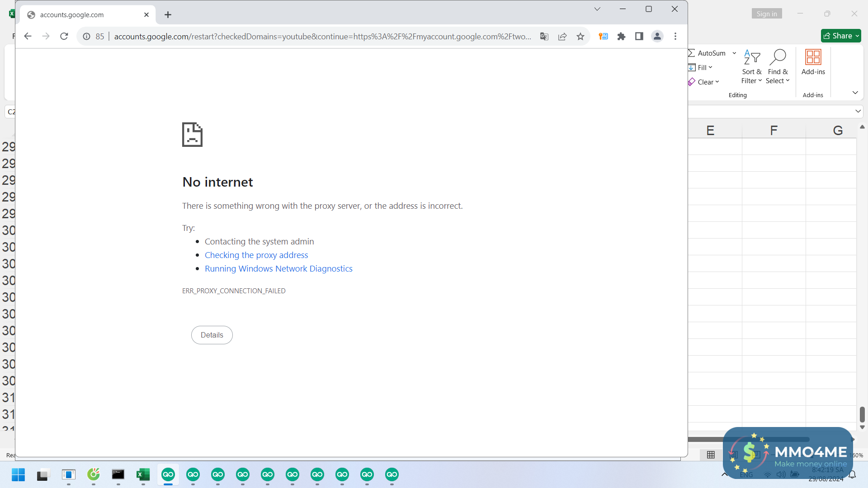
Task: Open Chrome three-dot menu
Action: 675,37
